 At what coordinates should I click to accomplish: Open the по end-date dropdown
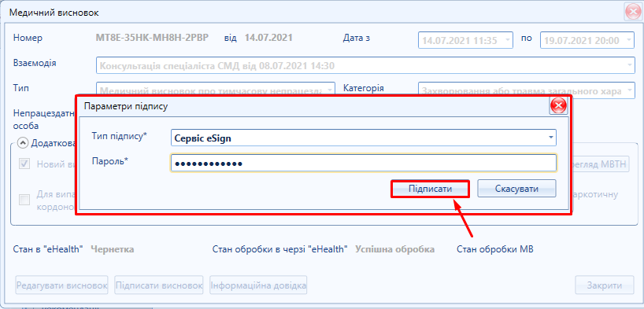(630, 40)
